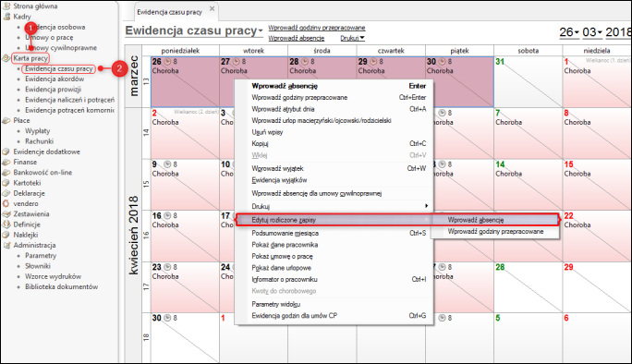Select week 13 row label
The image size is (632, 364).
(146, 82)
